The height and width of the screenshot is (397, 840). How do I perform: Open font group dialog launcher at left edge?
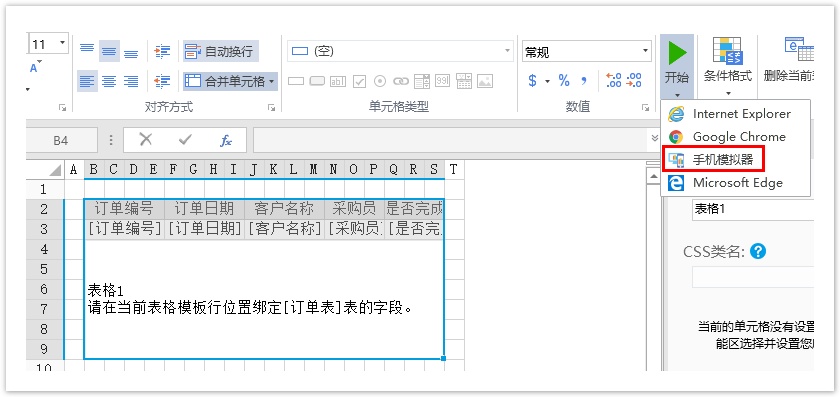click(x=62, y=108)
